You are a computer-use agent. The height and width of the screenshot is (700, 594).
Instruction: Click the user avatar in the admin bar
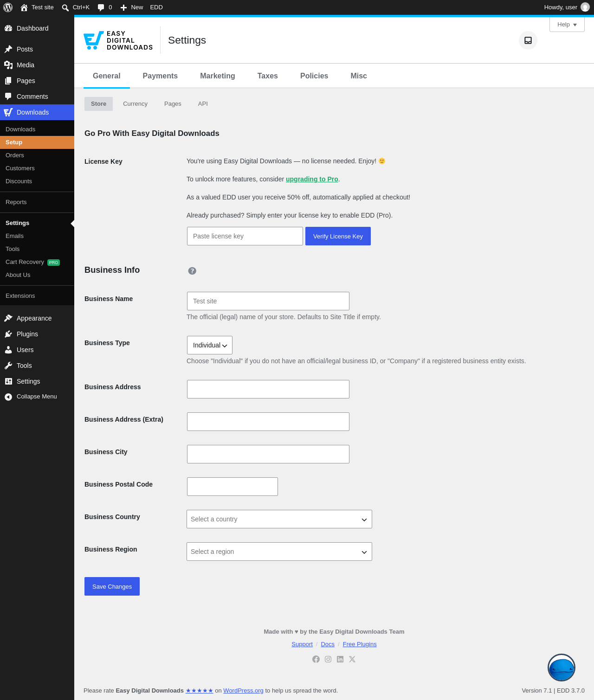click(585, 7)
